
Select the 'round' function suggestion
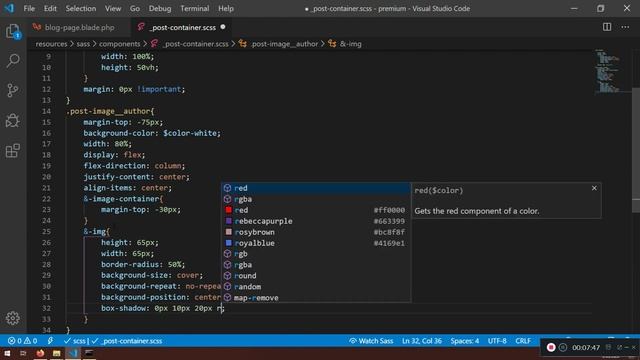coord(316,276)
